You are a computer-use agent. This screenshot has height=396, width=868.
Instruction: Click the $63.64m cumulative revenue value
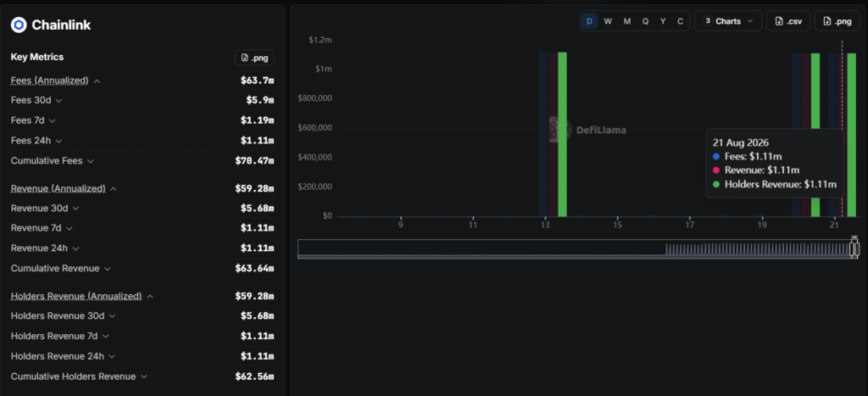coord(254,269)
